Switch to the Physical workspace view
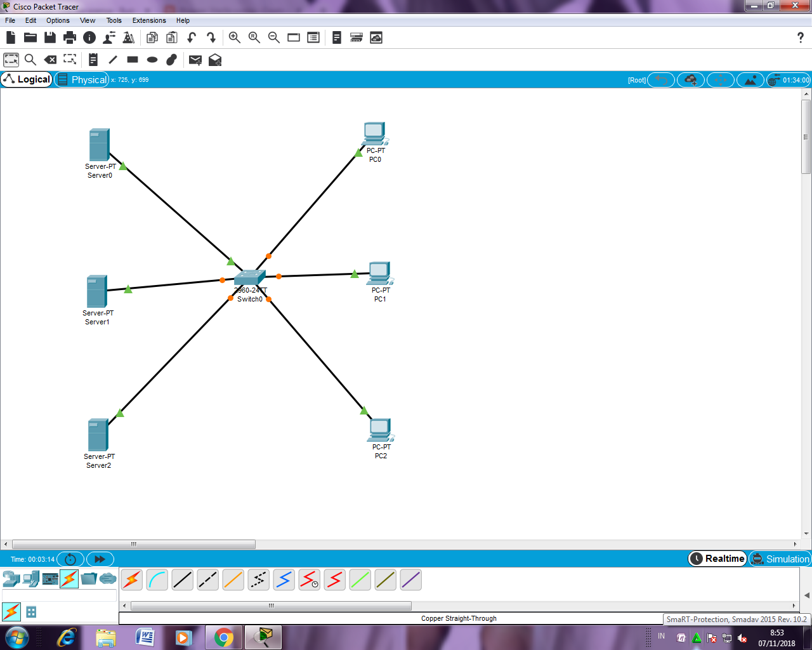This screenshot has height=650, width=812. coord(82,79)
